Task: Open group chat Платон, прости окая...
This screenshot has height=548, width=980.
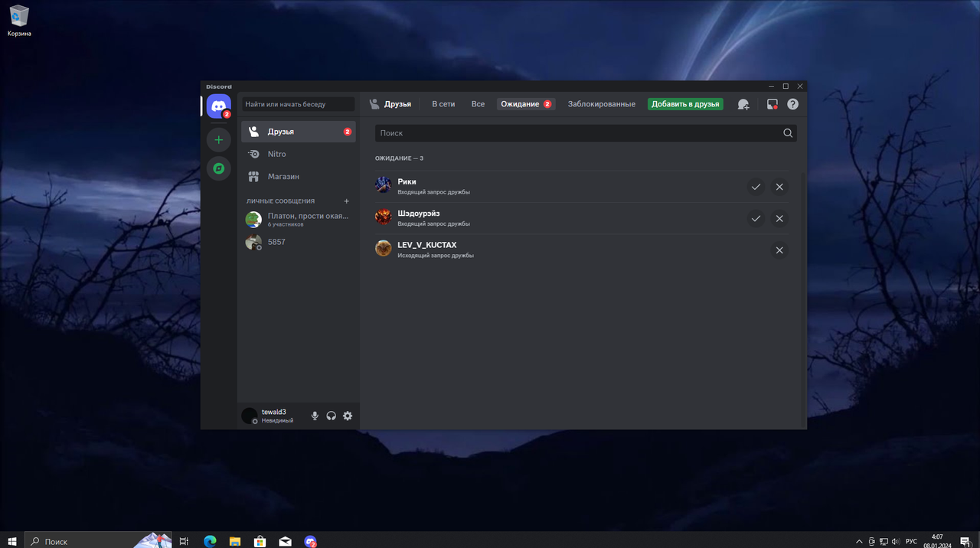Action: (x=299, y=220)
